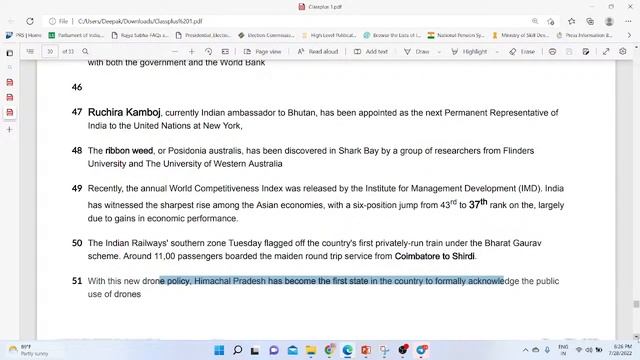Screen dimensions: 640x360
Task: Click the PDF page number field
Action: click(x=50, y=51)
